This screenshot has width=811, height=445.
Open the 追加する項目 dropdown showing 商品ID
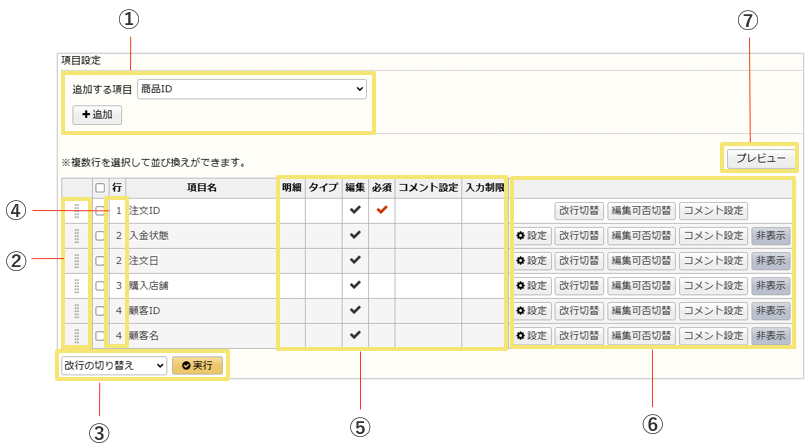[251, 89]
